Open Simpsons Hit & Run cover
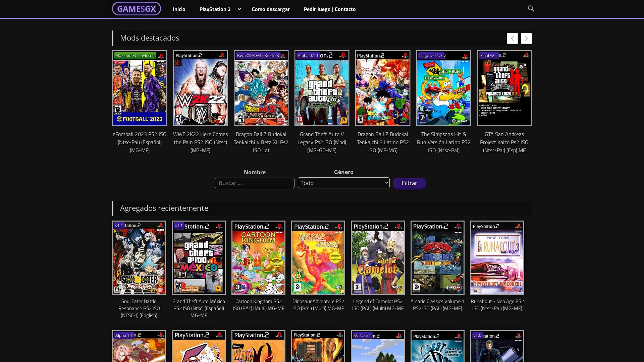 tap(443, 88)
